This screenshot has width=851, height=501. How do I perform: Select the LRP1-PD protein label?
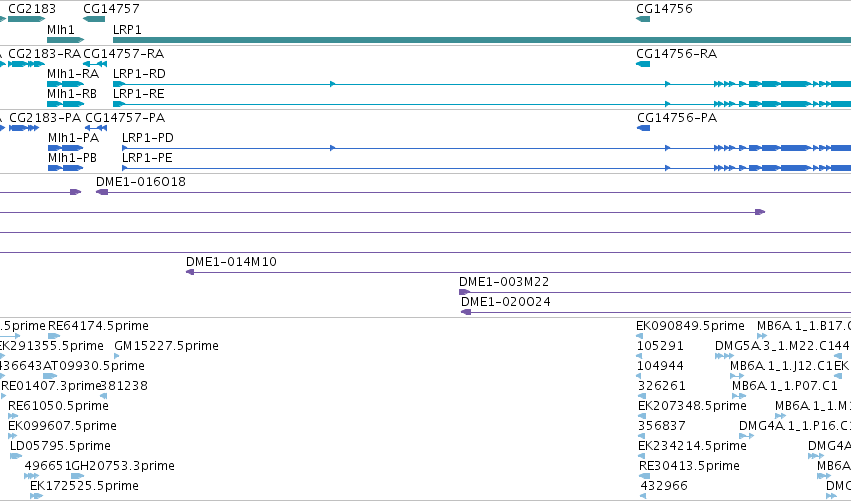148,138
